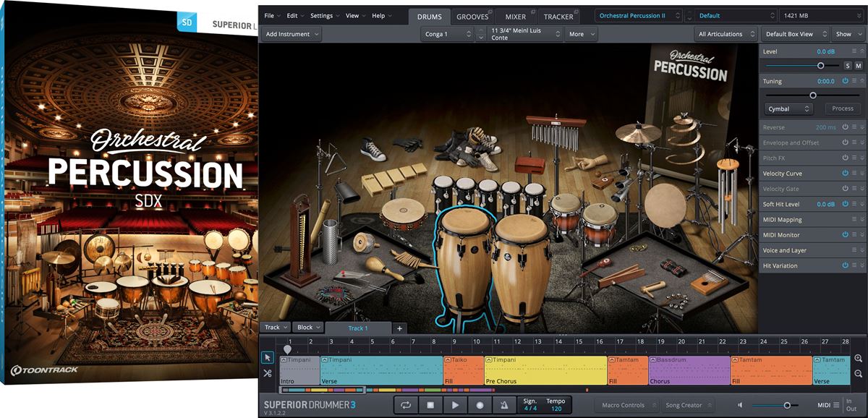
Task: Disable the Velocity Curve power button
Action: [x=845, y=174]
